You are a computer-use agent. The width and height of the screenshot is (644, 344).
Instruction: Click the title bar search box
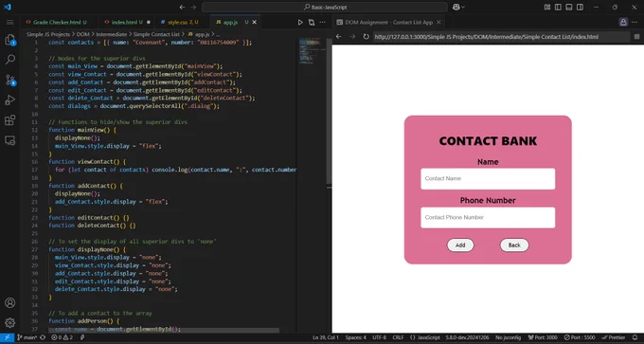tap(325, 7)
